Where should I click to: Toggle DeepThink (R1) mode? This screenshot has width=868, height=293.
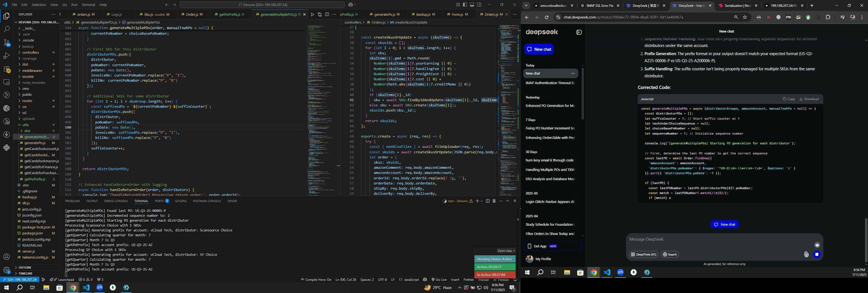pyautogui.click(x=643, y=254)
